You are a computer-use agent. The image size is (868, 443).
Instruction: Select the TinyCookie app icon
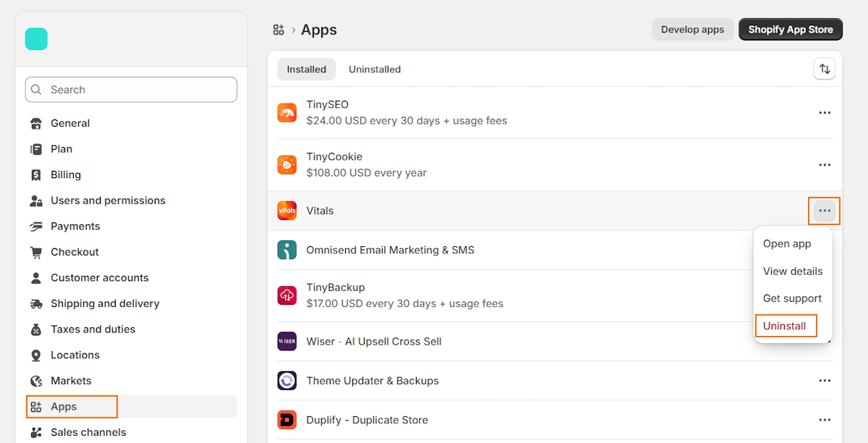click(x=286, y=164)
